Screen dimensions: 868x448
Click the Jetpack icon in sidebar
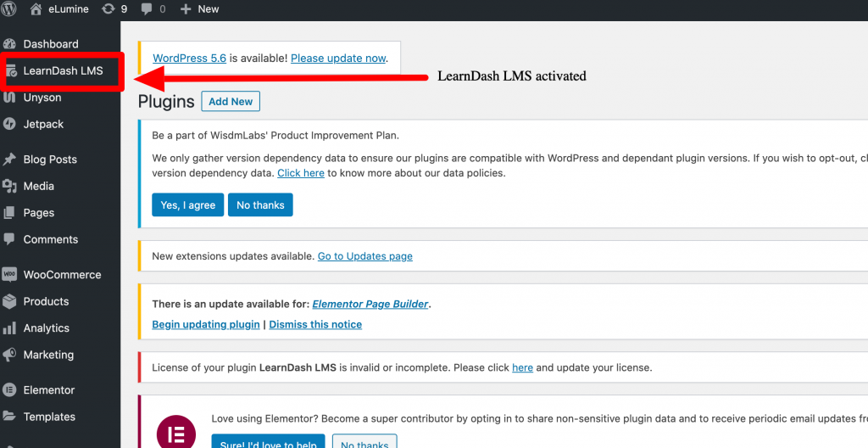click(9, 124)
